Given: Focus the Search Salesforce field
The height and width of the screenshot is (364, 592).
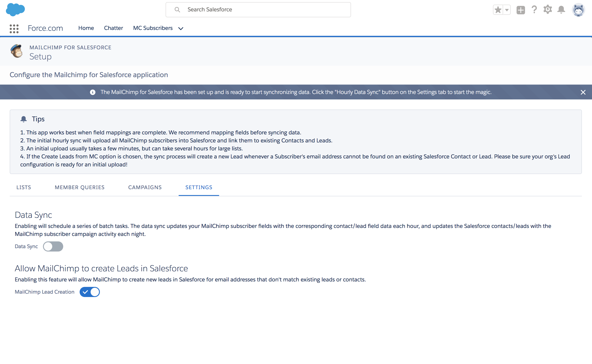Looking at the screenshot, I should (258, 10).
